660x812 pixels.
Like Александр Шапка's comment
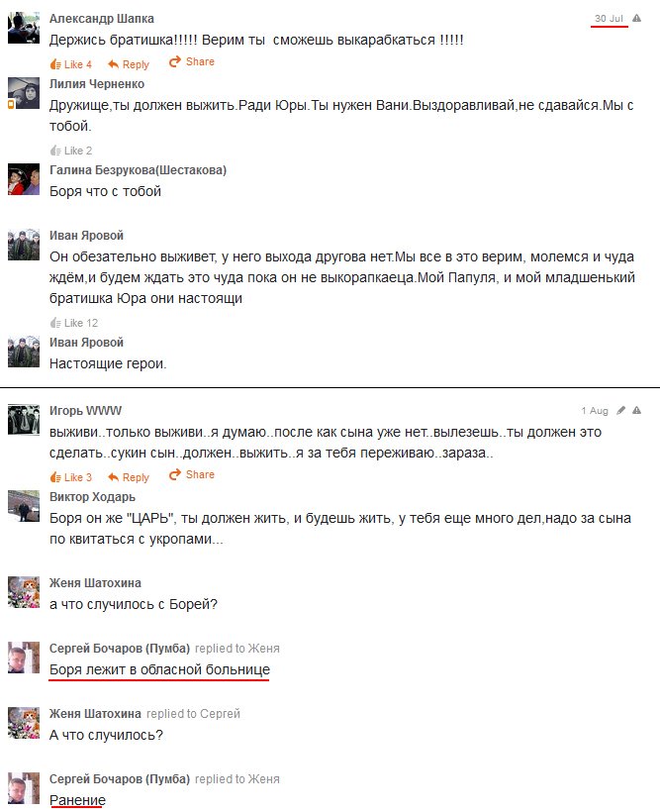coord(71,64)
